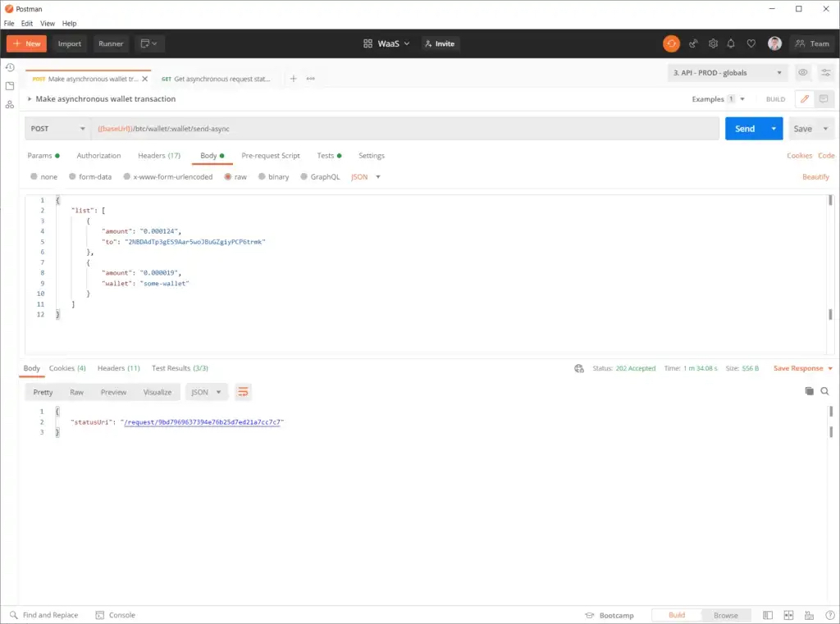Open the File menu
This screenshot has width=840, height=624.
tap(9, 24)
